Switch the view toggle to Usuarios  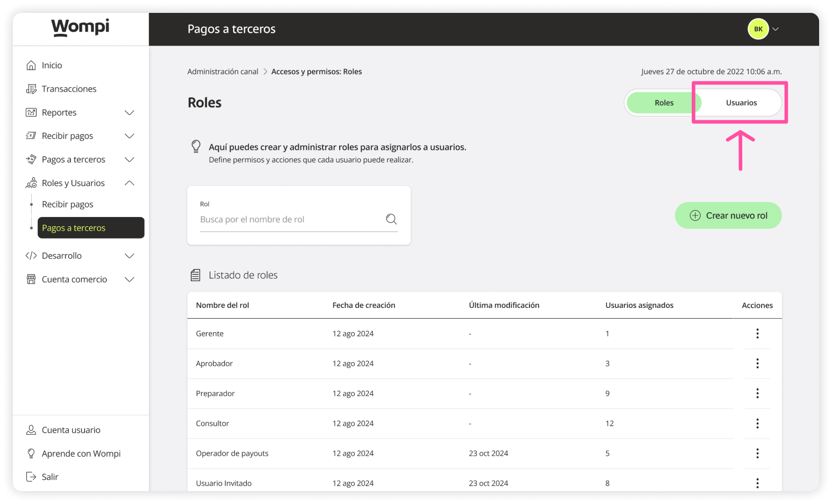pos(741,102)
